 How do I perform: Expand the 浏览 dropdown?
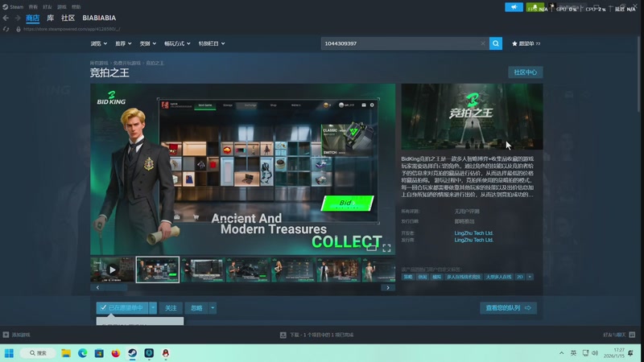(x=98, y=43)
